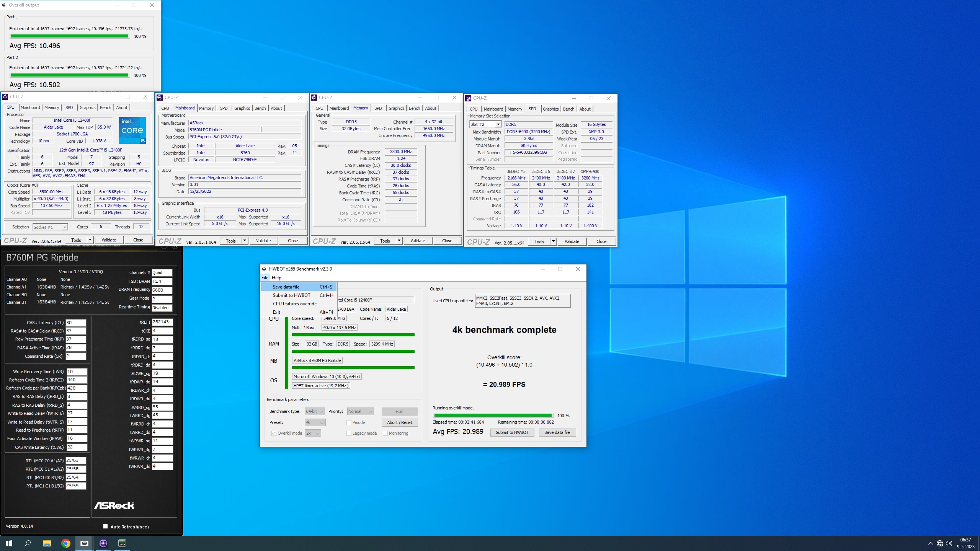The height and width of the screenshot is (551, 980).
Task: Show hidden system tray icons
Action: pos(930,543)
